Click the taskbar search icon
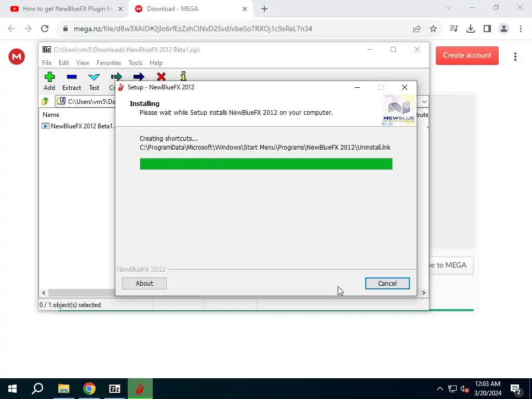Viewport: 532px width, 399px height. [x=37, y=389]
